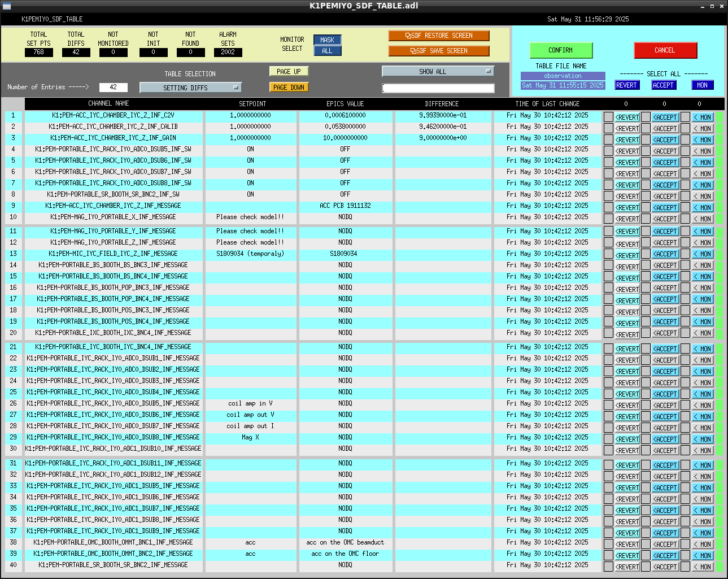Toggle MON for row 15 BS_BNC4_INF_MESSAGE
This screenshot has width=728, height=579.
703,277
